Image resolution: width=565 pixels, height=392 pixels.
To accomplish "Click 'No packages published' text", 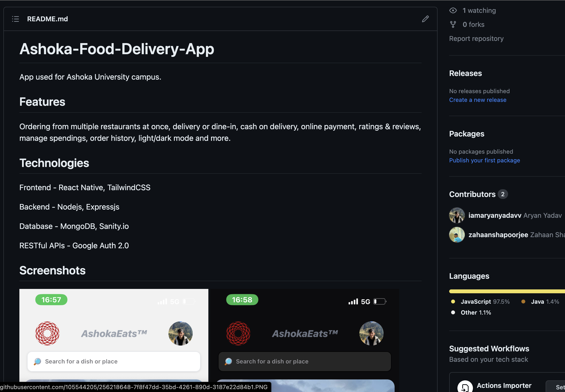I will 481,151.
